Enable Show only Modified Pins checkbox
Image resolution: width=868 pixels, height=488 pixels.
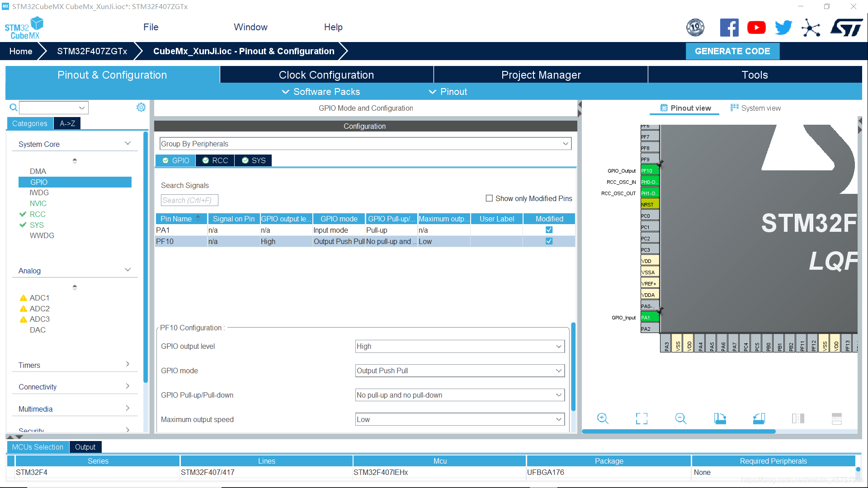[x=489, y=198]
